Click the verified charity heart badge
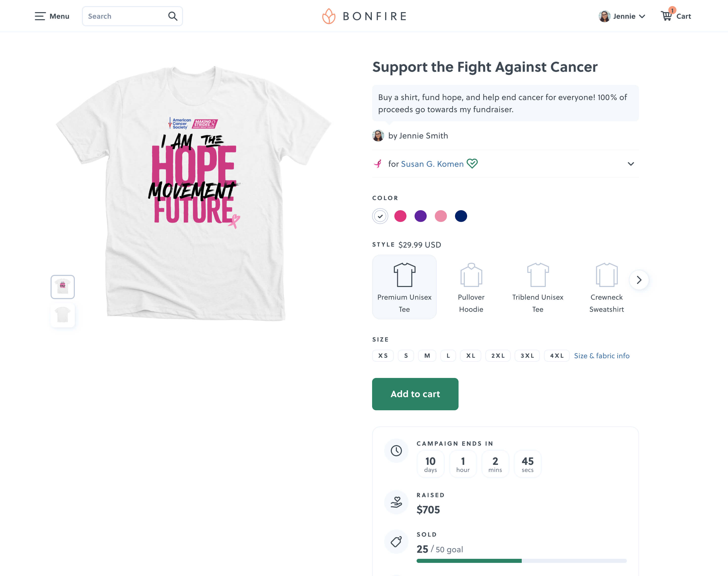The height and width of the screenshot is (576, 728). [x=472, y=163]
